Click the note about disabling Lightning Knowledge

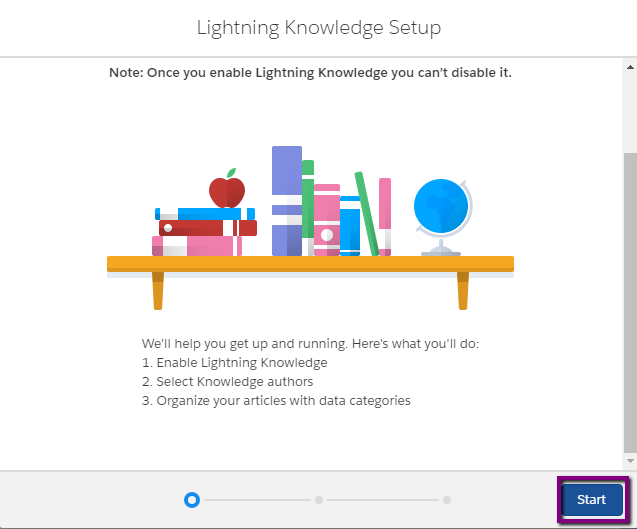310,73
